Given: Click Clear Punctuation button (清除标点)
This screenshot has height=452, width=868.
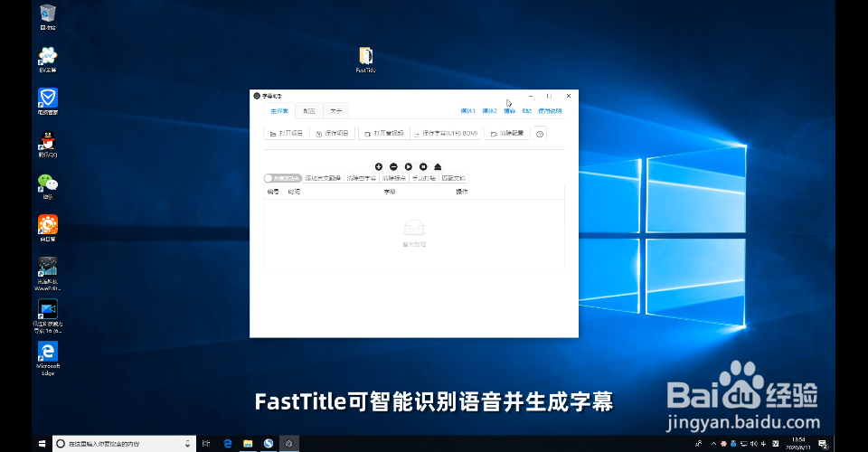Looking at the screenshot, I should (394, 178).
